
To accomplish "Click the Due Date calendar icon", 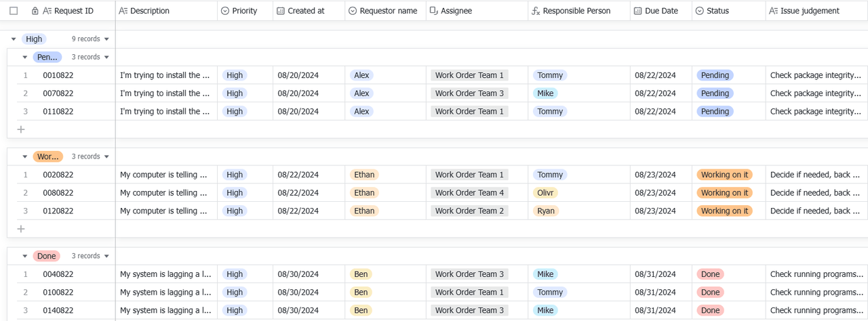I will (637, 11).
